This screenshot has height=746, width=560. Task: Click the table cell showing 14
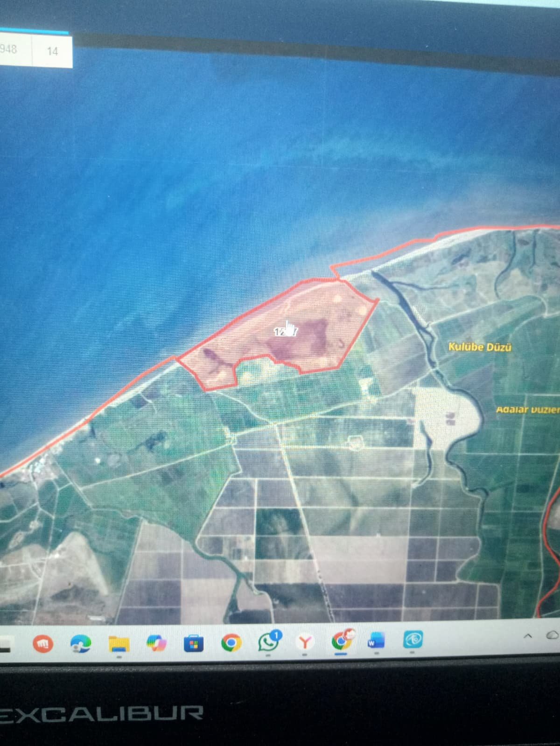[x=52, y=51]
